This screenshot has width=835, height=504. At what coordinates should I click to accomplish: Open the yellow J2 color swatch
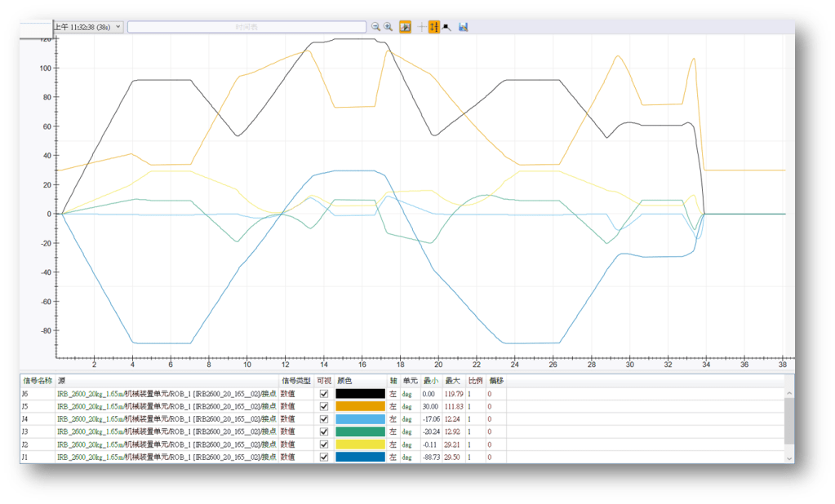(x=360, y=444)
